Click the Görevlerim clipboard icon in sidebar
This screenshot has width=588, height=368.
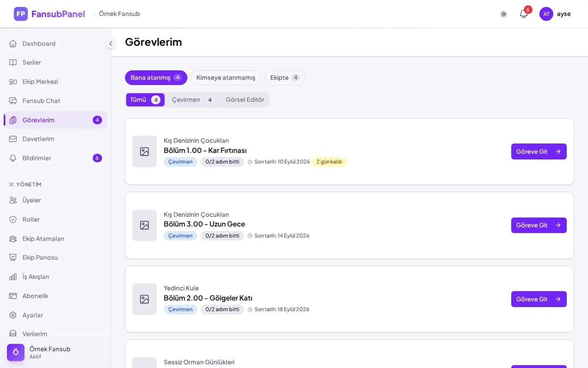(13, 120)
